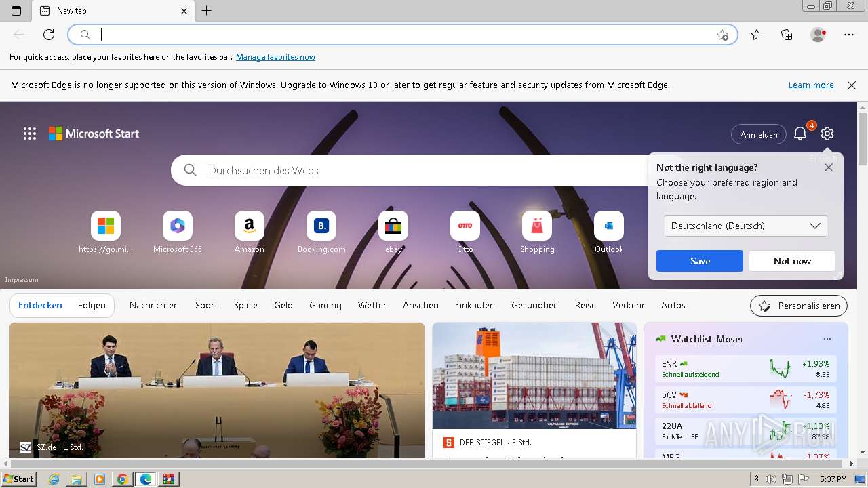Open the Sport category
Viewport: 868px width, 488px height.
point(206,306)
